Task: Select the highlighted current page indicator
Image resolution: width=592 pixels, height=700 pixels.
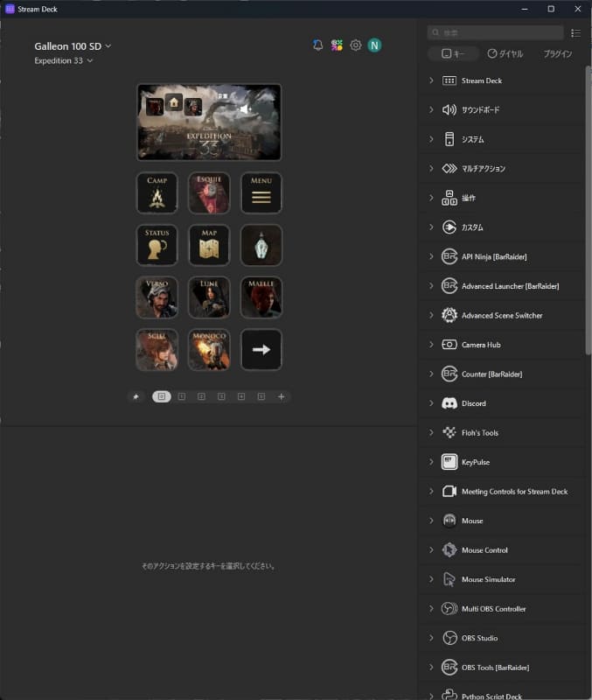Action: (162, 396)
